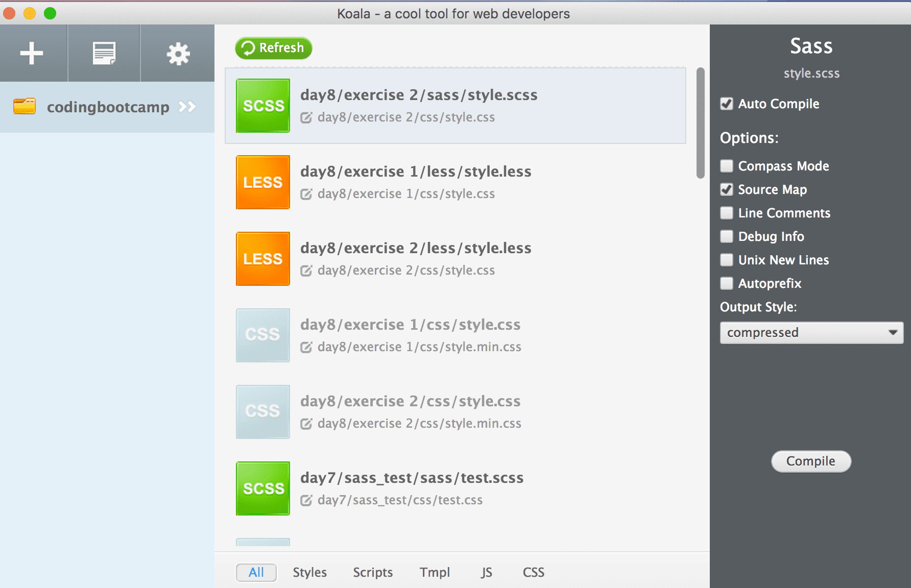The width and height of the screenshot is (911, 588).
Task: Click the file list vertical scrollbar
Action: click(701, 123)
